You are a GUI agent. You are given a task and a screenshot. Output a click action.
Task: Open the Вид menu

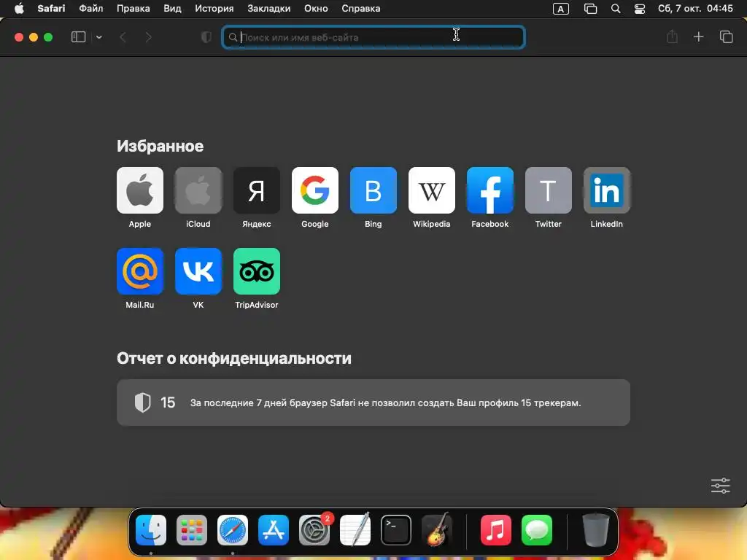click(172, 9)
